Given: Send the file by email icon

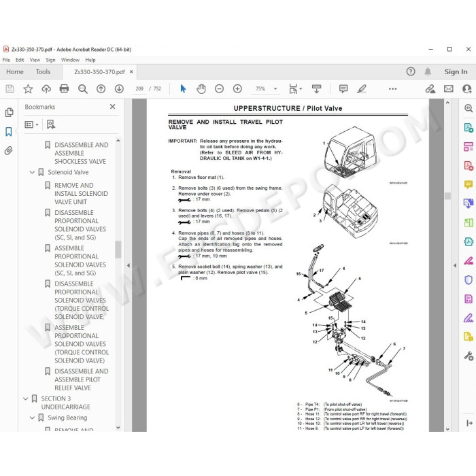Looking at the screenshot, I should (448, 88).
